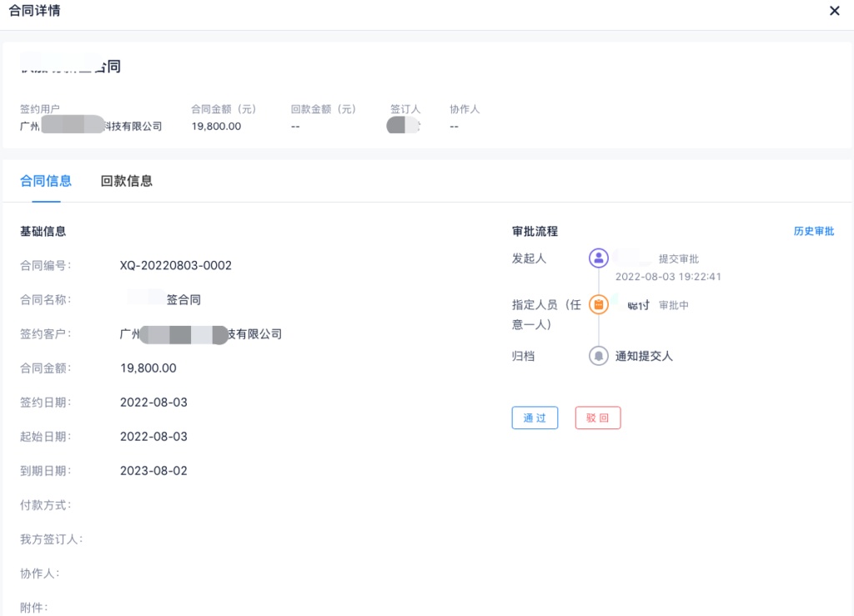Close the 合同详情 dialog
The height and width of the screenshot is (616, 854).
[834, 11]
